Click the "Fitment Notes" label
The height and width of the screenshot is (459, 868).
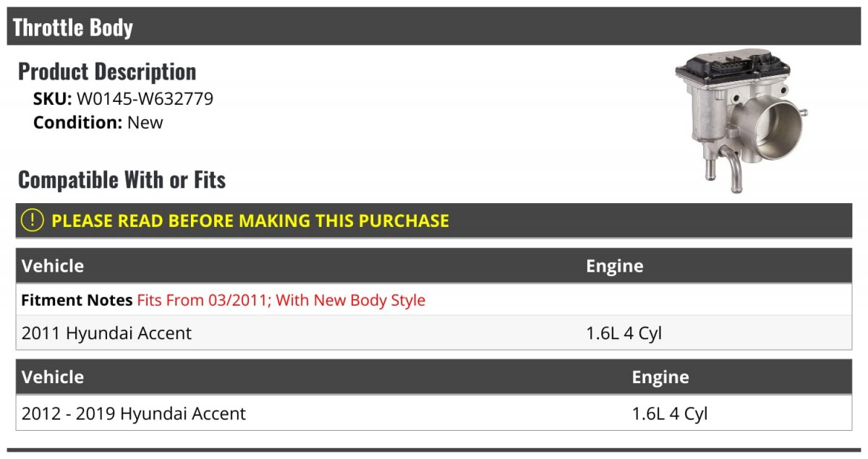pyautogui.click(x=77, y=300)
